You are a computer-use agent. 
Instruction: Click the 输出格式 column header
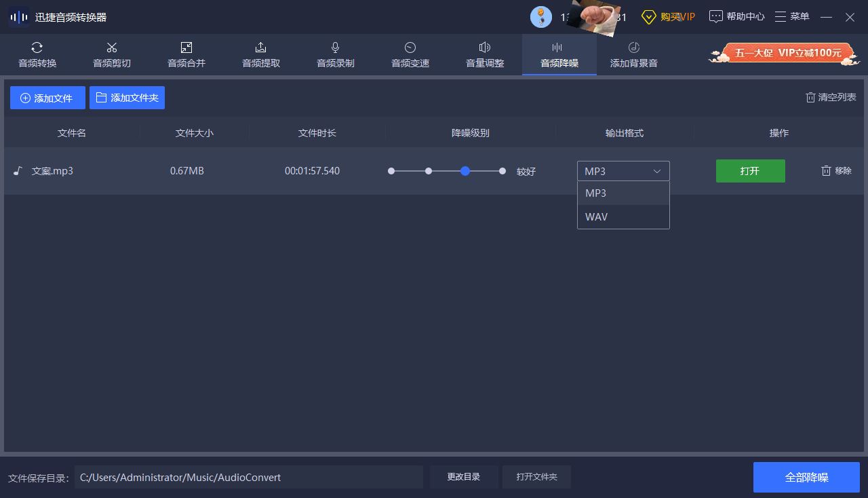pyautogui.click(x=625, y=133)
